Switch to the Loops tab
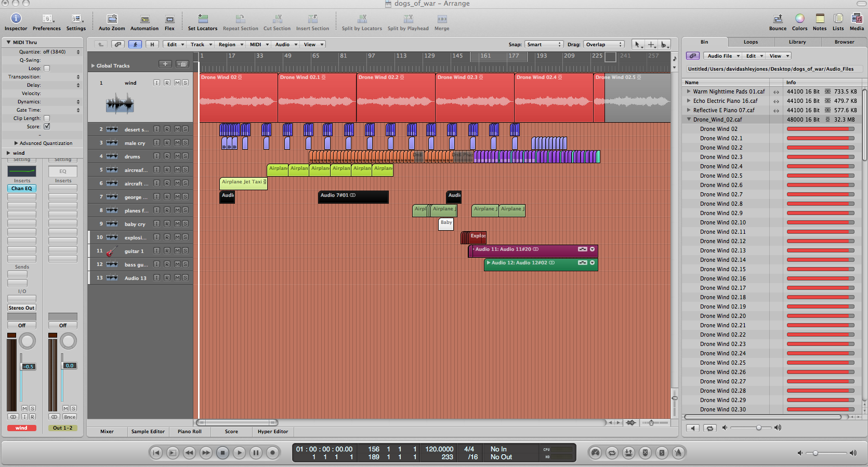Image resolution: width=868 pixels, height=467 pixels. [751, 42]
